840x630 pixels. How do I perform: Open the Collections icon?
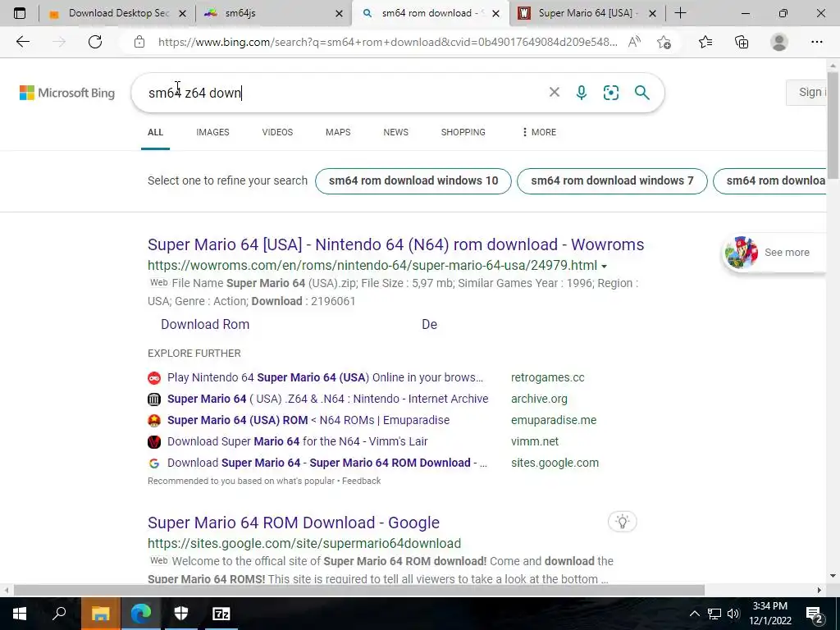click(742, 42)
